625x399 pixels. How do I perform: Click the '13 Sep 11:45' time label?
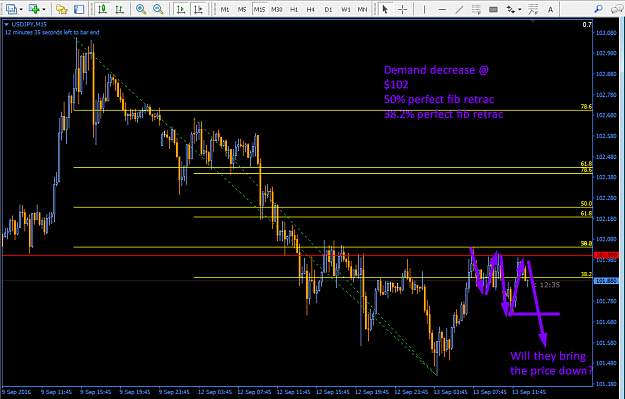click(529, 392)
